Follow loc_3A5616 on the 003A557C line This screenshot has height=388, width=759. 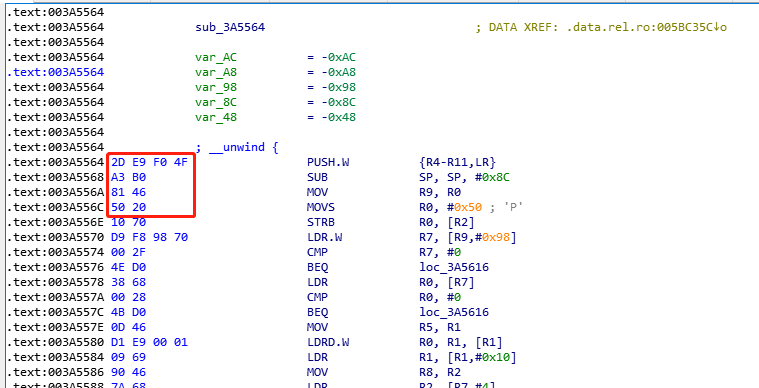pyautogui.click(x=454, y=313)
